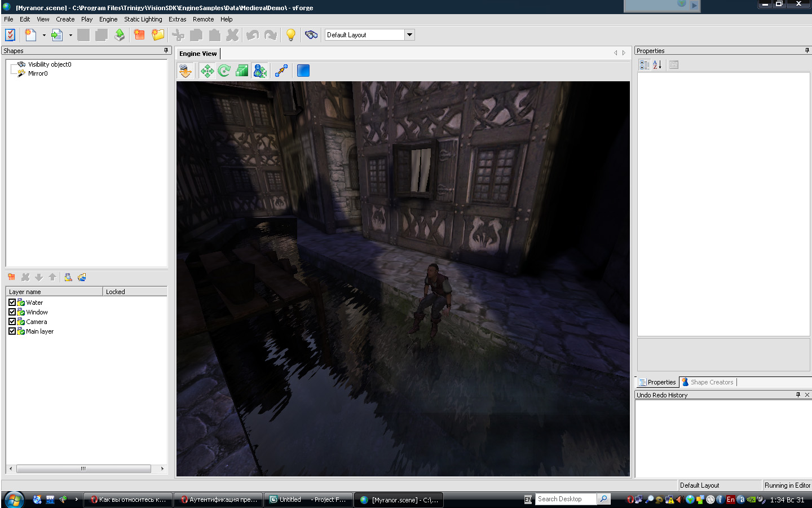This screenshot has width=812, height=508.
Task: Click the export scene green arrow icon
Action: [x=120, y=35]
